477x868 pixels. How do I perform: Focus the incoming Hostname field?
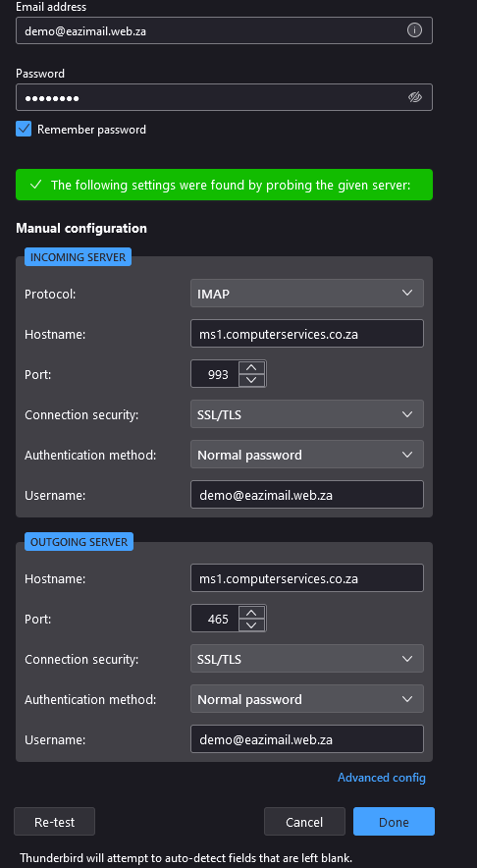tap(307, 334)
